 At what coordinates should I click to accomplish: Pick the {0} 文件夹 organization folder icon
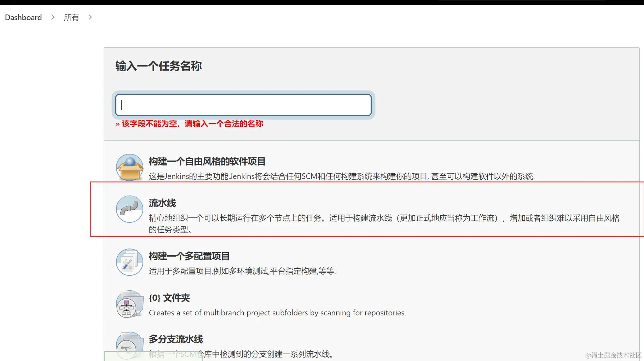point(130,304)
